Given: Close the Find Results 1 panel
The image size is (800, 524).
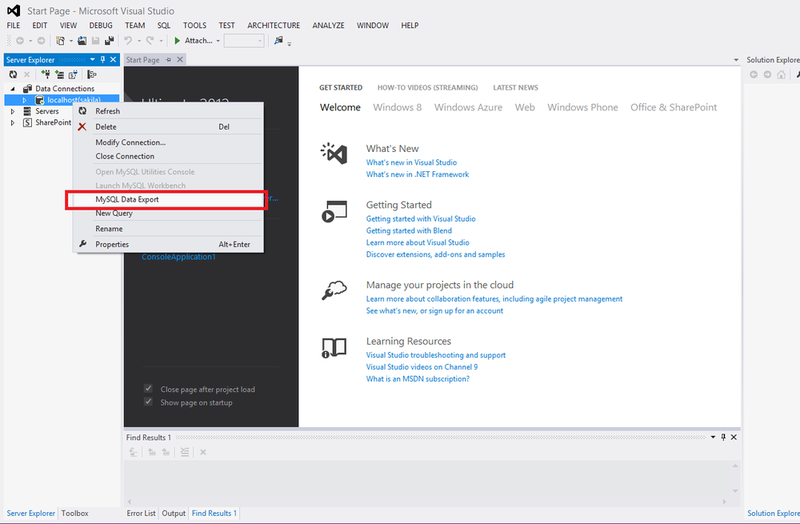Looking at the screenshot, I should pyautogui.click(x=734, y=437).
